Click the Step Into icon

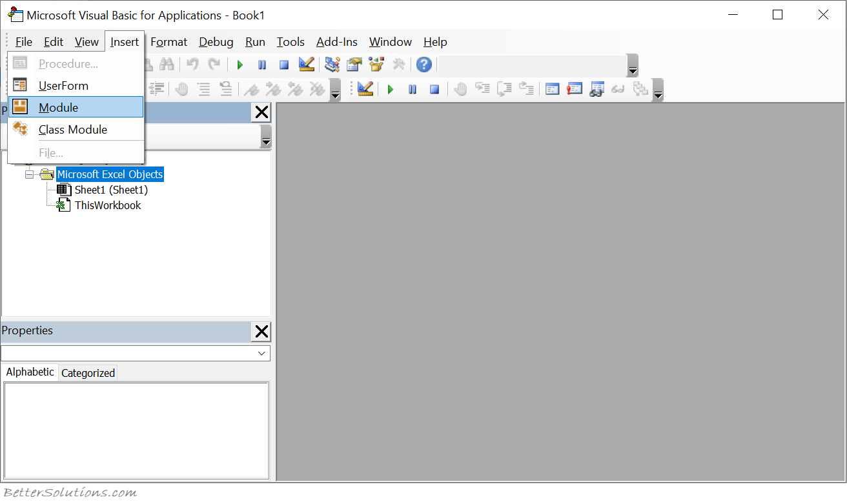tap(482, 88)
